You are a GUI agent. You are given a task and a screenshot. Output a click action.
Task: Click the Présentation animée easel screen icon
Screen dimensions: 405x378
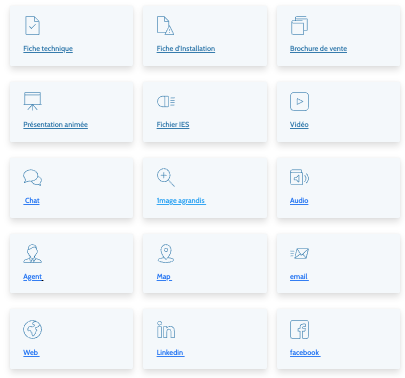tap(32, 101)
